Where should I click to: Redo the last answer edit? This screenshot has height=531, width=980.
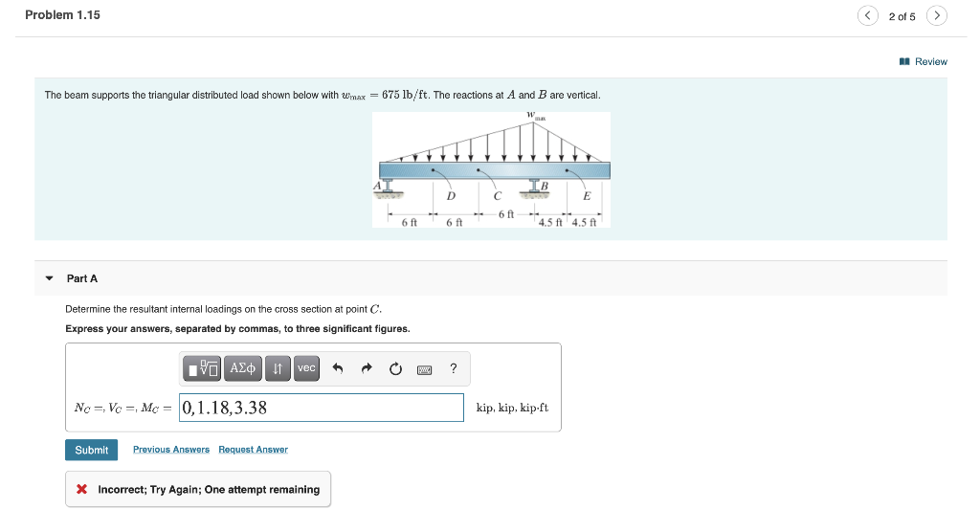pyautogui.click(x=367, y=368)
